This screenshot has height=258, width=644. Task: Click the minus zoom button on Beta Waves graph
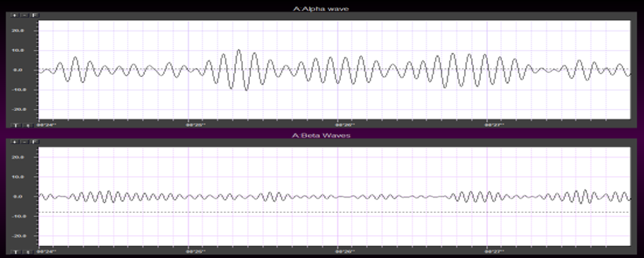[x=24, y=142]
